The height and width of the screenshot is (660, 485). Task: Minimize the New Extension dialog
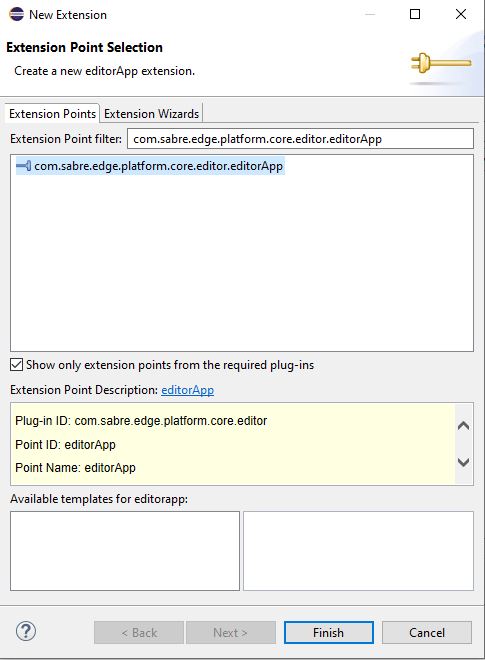pyautogui.click(x=370, y=14)
